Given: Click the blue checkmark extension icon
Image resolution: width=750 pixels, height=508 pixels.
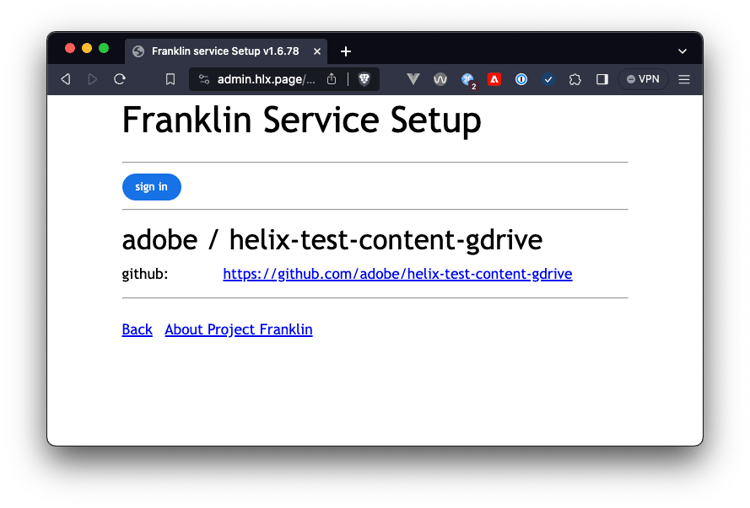Looking at the screenshot, I should (548, 79).
